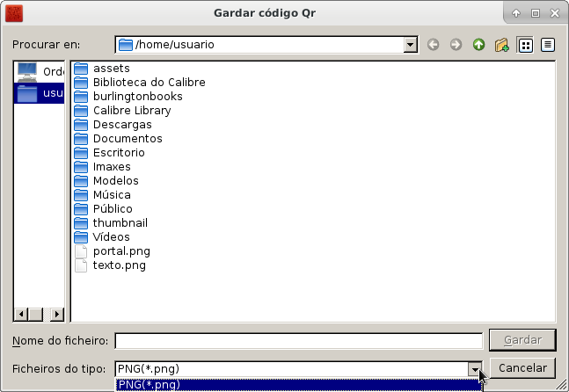Select Biblioteca do Calibre folder
Viewport: 569px width, 392px height.
pos(140,83)
